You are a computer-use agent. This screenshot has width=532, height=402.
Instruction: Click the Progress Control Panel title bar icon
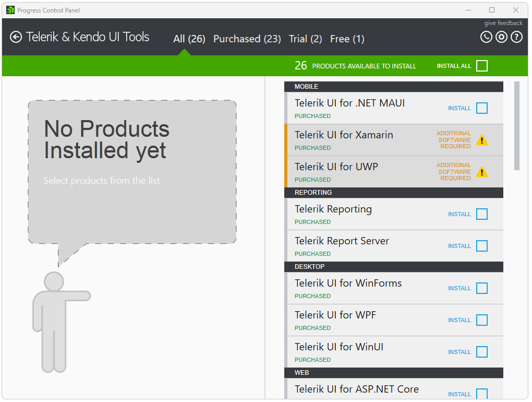click(9, 10)
